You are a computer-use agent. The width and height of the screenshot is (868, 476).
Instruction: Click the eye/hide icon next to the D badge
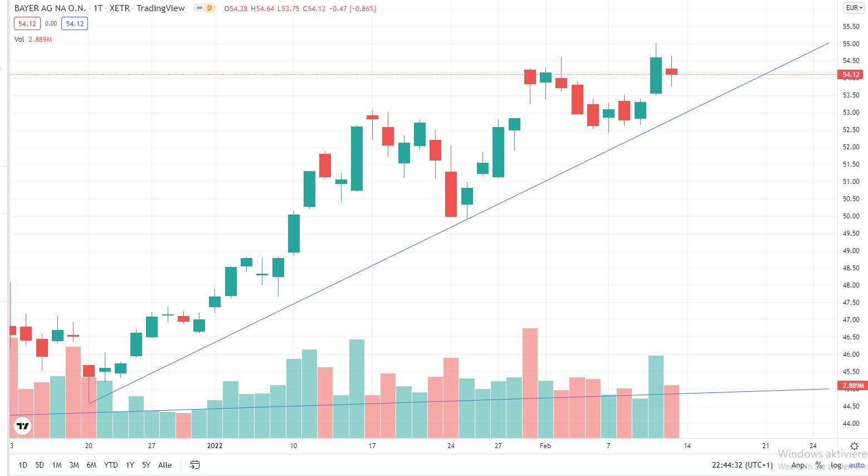click(x=198, y=8)
